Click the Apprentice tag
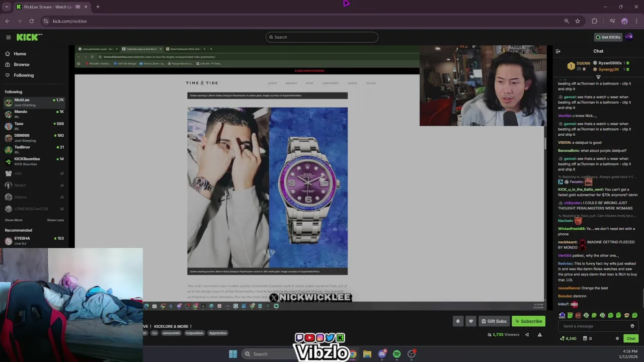The width and height of the screenshot is (644, 362). pyautogui.click(x=217, y=333)
